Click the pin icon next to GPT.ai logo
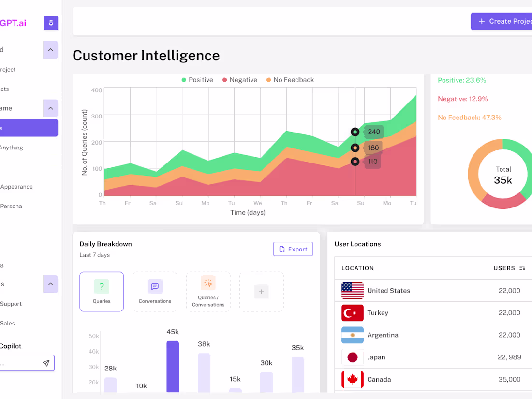The width and height of the screenshot is (532, 399). coord(51,23)
